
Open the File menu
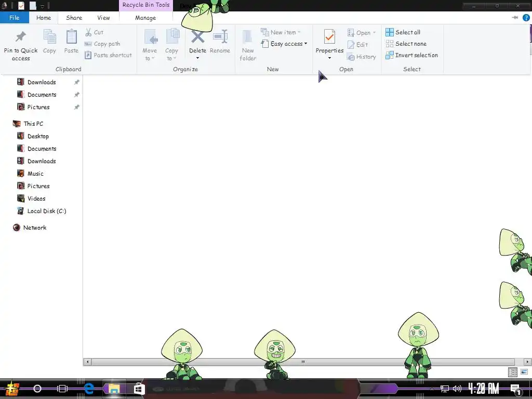pos(14,18)
